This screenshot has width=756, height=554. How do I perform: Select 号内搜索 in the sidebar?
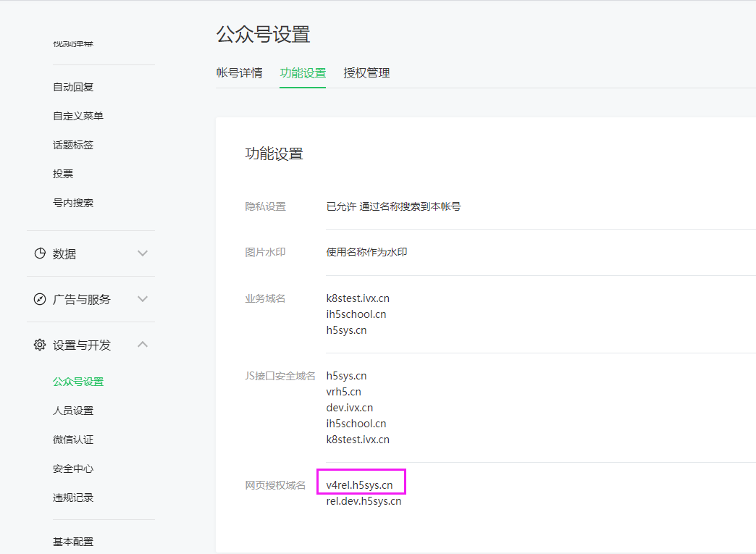72,202
